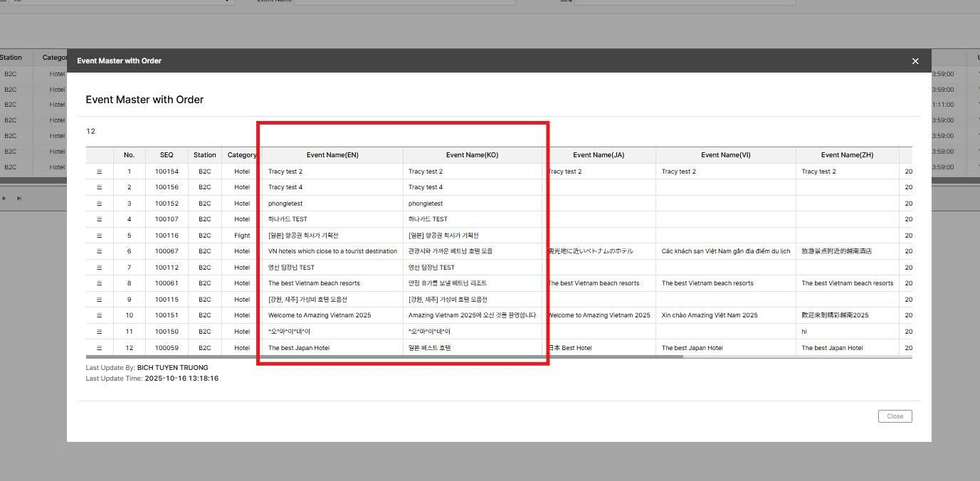The width and height of the screenshot is (980, 481).
Task: Focus the Event Name search field
Action: pyautogui.click(x=404, y=1)
